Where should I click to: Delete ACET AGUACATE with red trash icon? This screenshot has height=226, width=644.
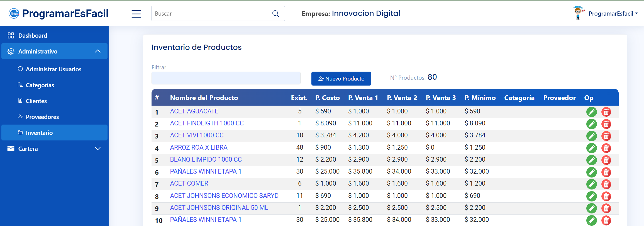[606, 112]
